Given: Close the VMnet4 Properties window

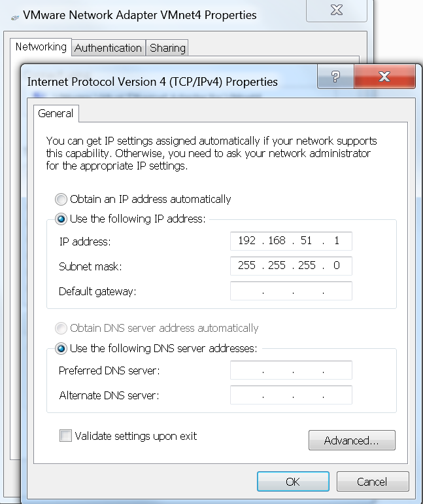Looking at the screenshot, I should (x=335, y=10).
